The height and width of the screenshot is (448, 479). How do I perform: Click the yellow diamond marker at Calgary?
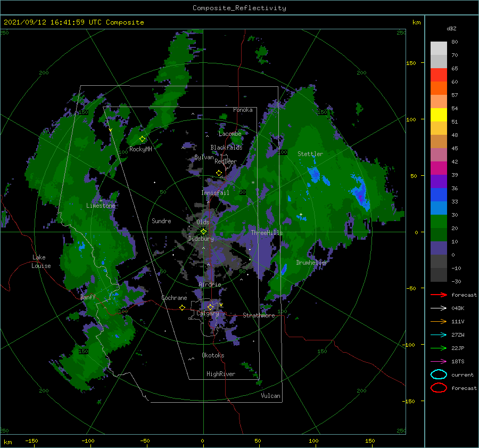210,307
